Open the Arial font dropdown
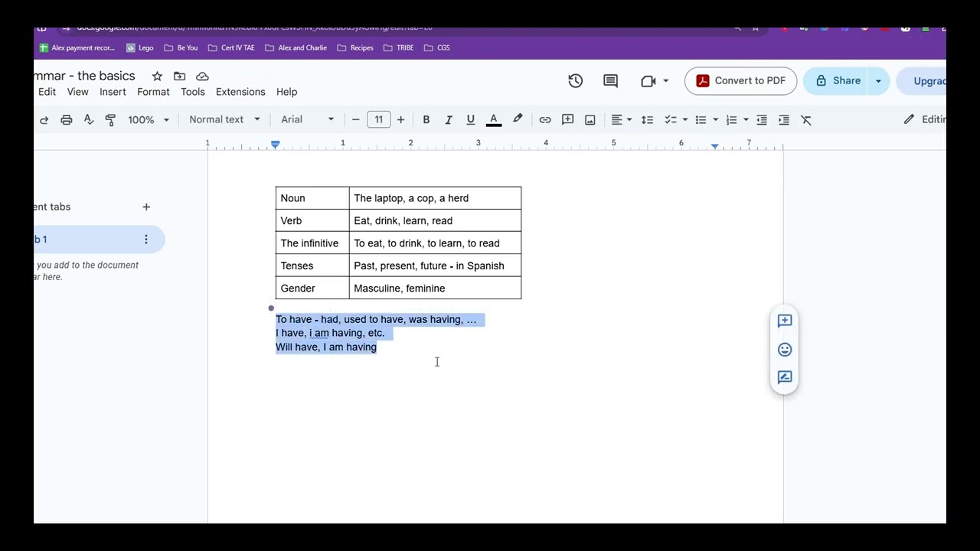Viewport: 980px width, 551px height. coord(308,119)
